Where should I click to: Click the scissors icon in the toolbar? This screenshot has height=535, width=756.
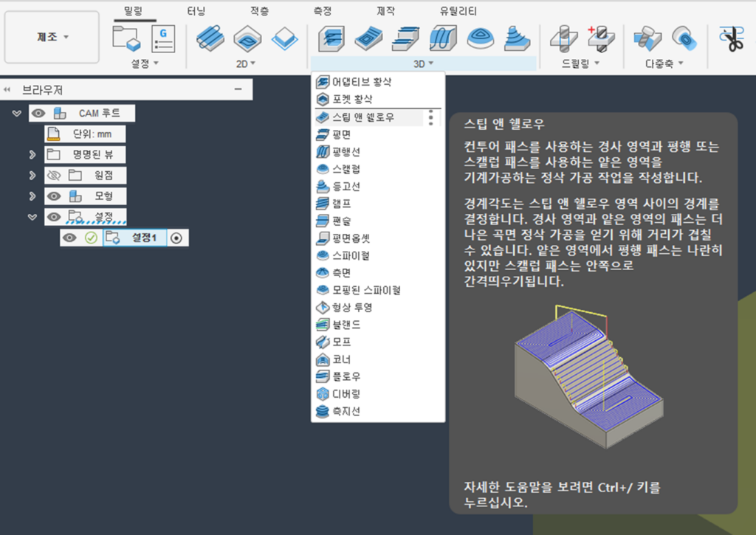point(732,38)
